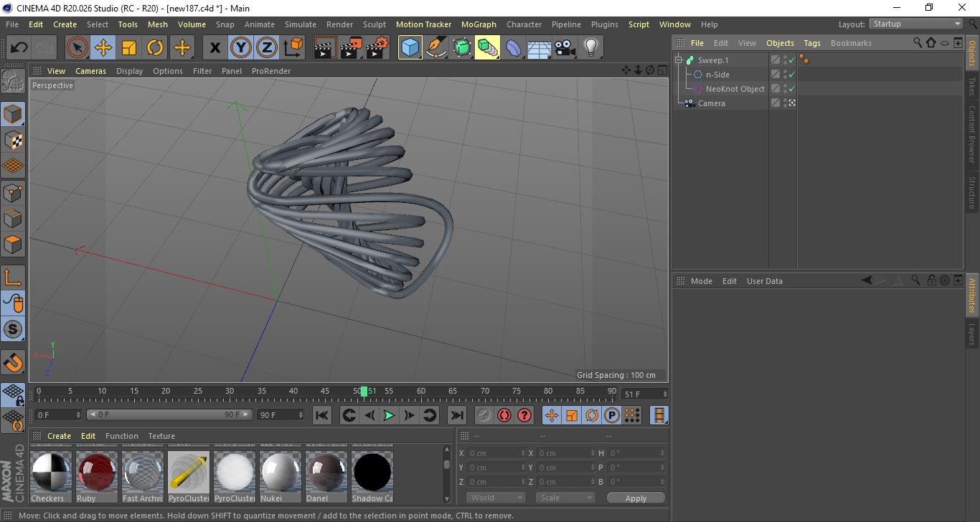The width and height of the screenshot is (980, 522).
Task: Open the Bend deformer icon
Action: coord(514,48)
